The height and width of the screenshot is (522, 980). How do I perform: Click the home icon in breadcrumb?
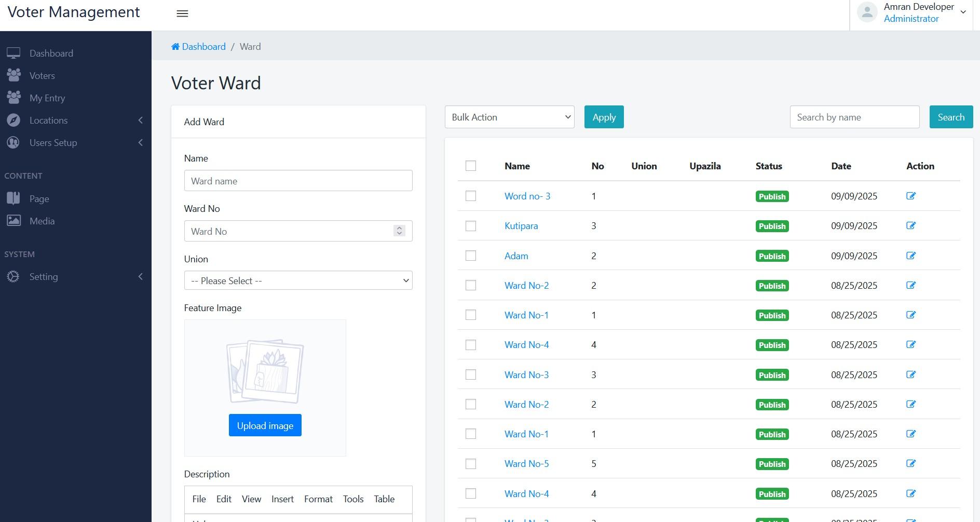click(175, 47)
